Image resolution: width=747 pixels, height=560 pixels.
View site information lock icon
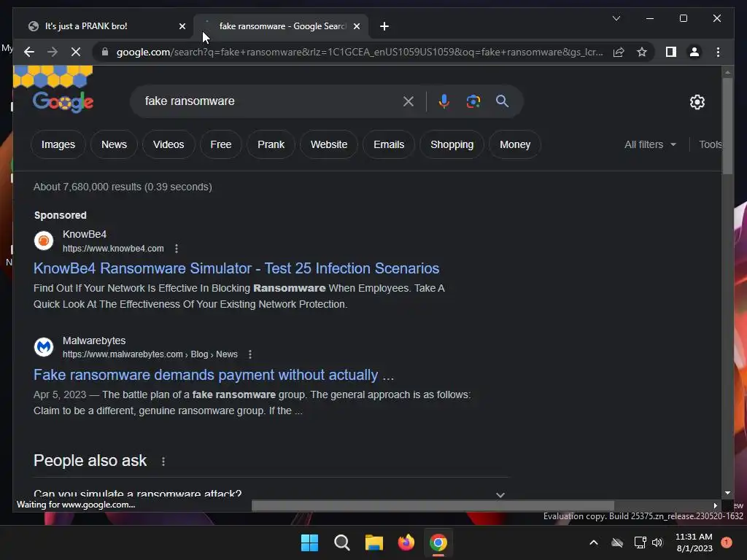coord(105,52)
